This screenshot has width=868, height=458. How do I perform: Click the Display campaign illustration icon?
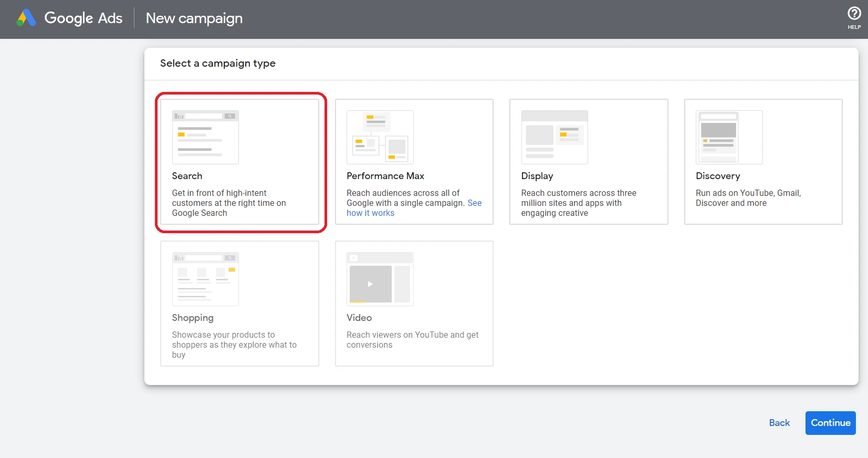554,137
